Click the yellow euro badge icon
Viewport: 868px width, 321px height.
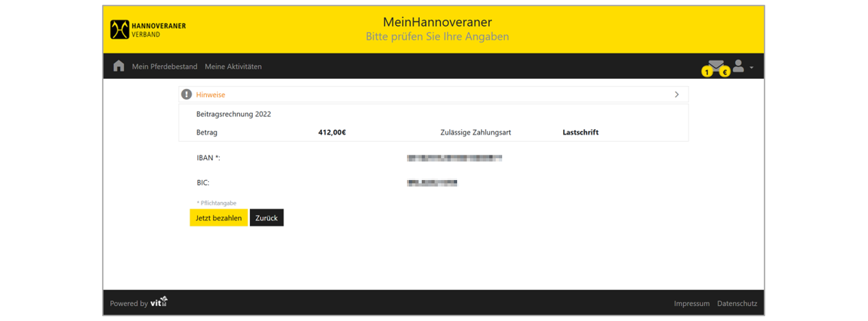(x=725, y=72)
